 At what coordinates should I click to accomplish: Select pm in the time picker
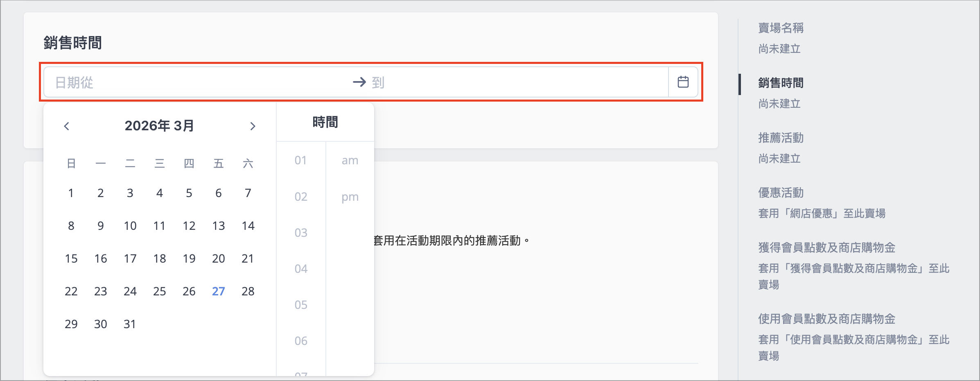(x=350, y=197)
